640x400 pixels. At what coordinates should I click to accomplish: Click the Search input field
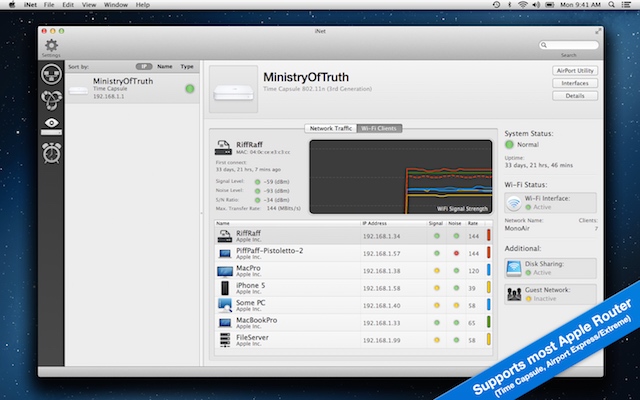click(x=572, y=45)
